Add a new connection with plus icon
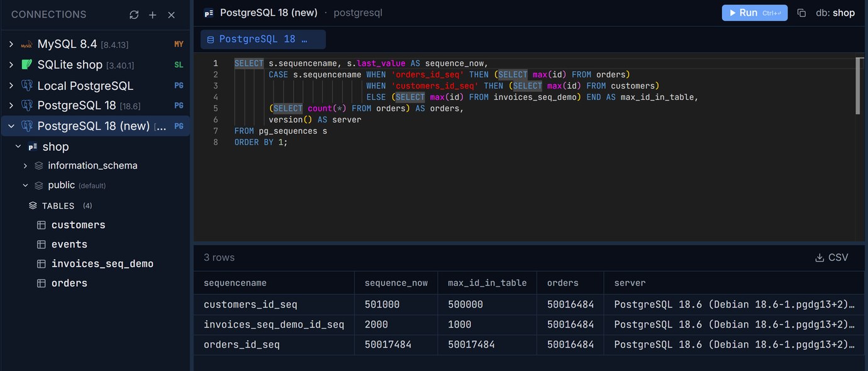This screenshot has width=868, height=371. [x=152, y=14]
